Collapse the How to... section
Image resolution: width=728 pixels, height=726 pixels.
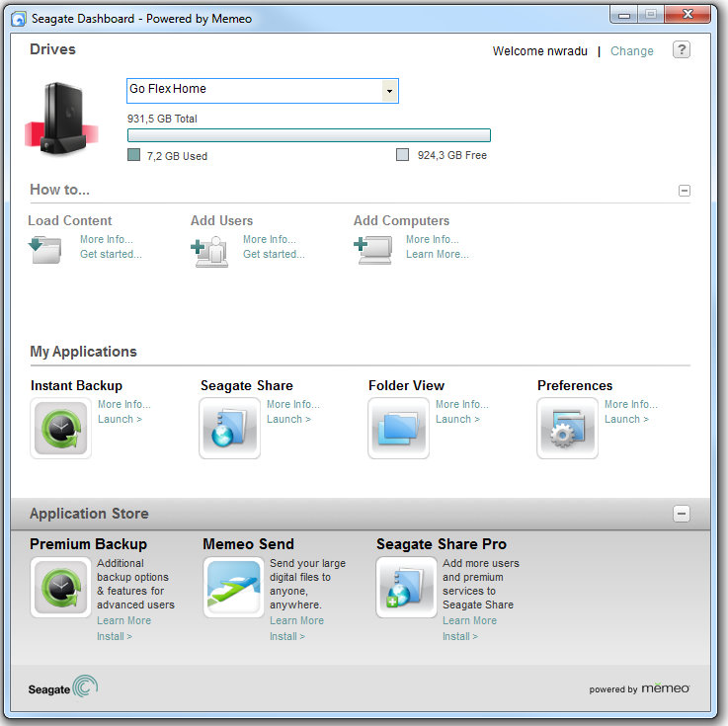pyautogui.click(x=684, y=191)
